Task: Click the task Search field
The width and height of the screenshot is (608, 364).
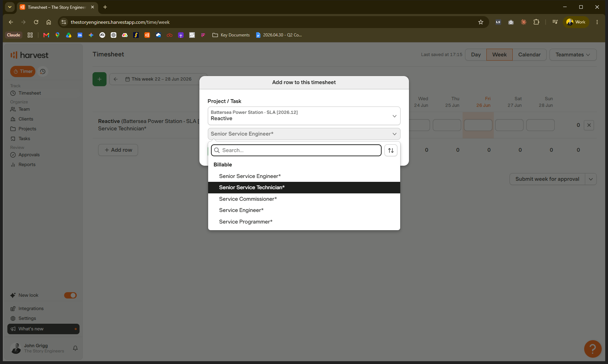Action: point(296,150)
